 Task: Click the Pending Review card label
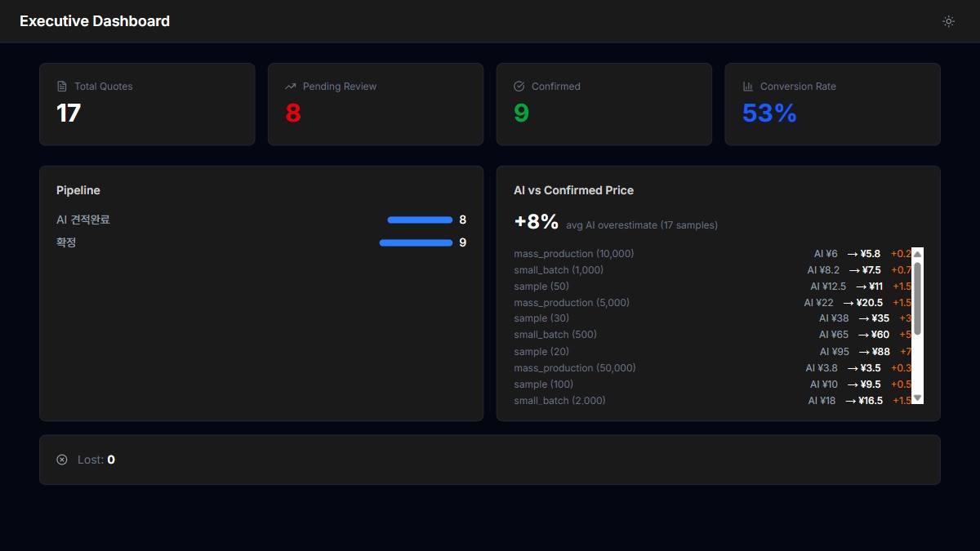(340, 87)
